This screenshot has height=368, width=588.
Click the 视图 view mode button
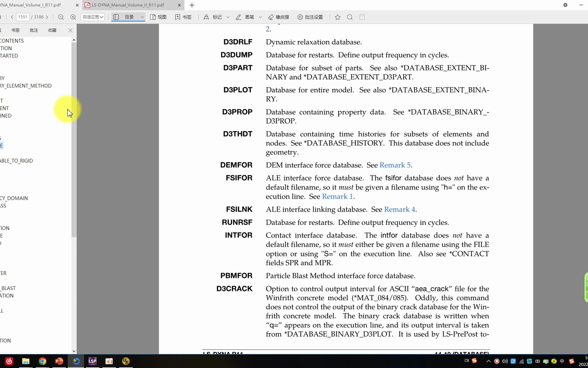(x=158, y=17)
